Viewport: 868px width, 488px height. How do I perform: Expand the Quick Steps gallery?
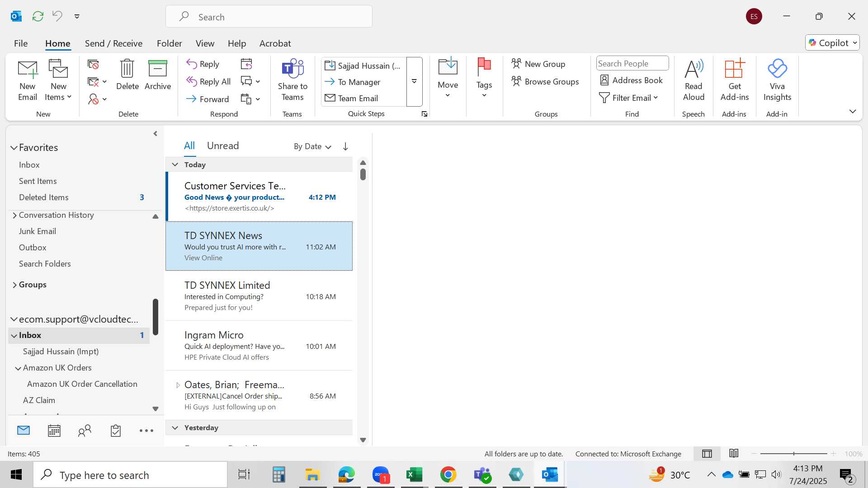click(414, 81)
